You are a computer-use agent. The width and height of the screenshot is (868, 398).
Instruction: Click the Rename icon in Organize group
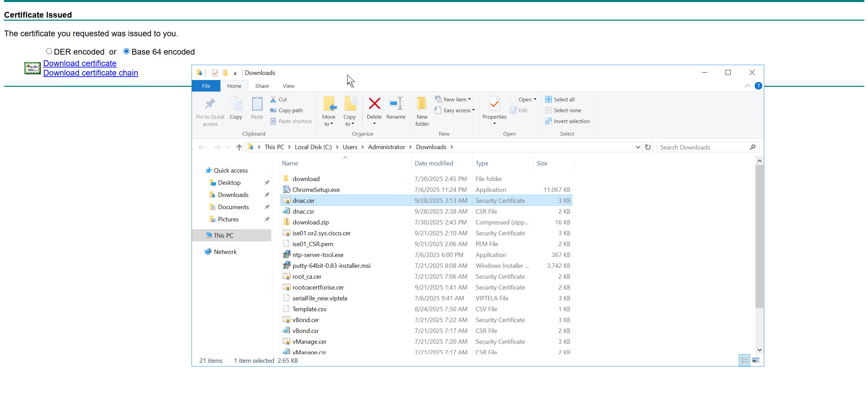395,104
